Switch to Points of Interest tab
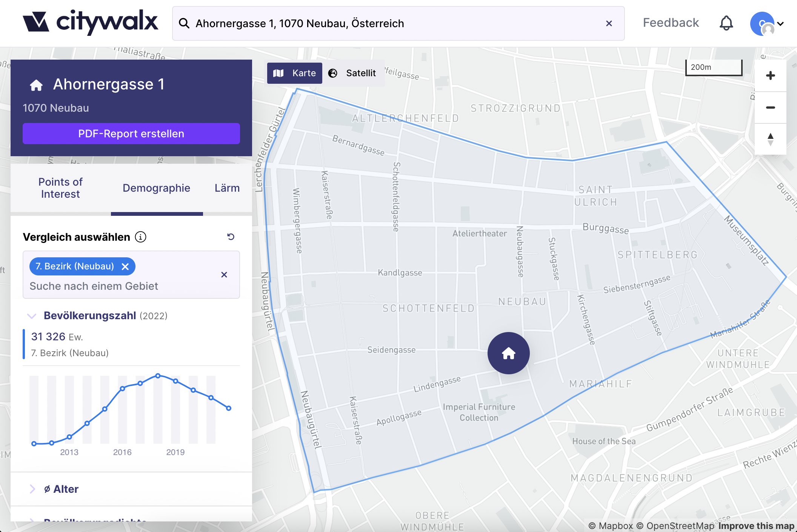797x532 pixels. click(x=60, y=188)
